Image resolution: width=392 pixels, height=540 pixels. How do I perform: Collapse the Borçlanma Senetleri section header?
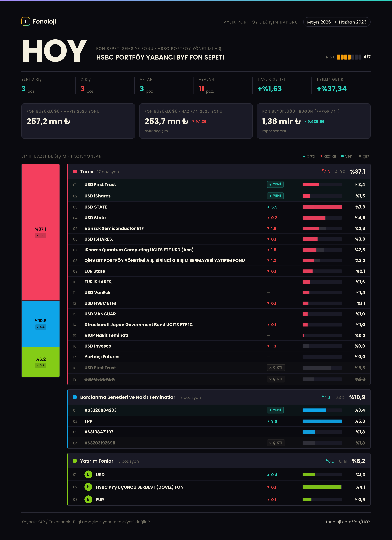point(219,397)
